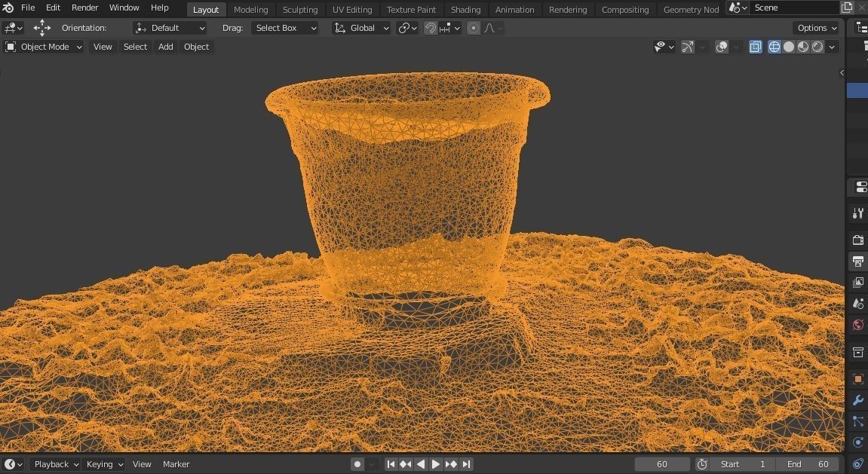Click the Scene name field
The height and width of the screenshot is (474, 868).
(794, 8)
